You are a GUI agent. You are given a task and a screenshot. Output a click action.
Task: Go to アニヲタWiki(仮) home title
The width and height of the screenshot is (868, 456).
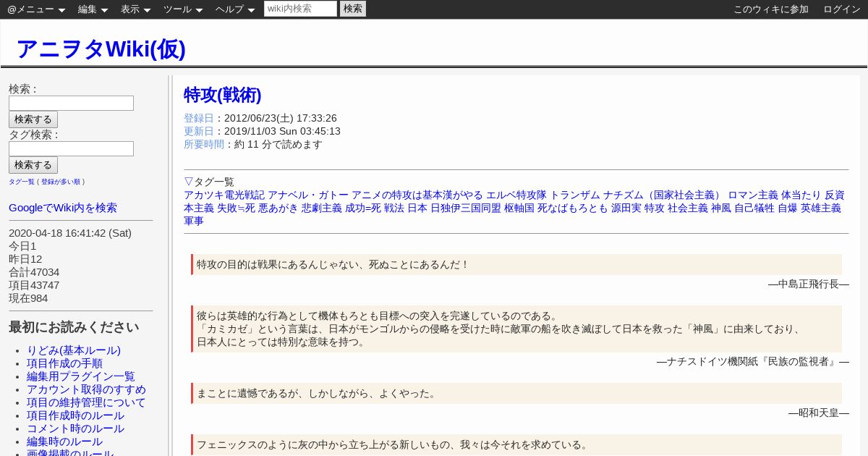tap(101, 48)
